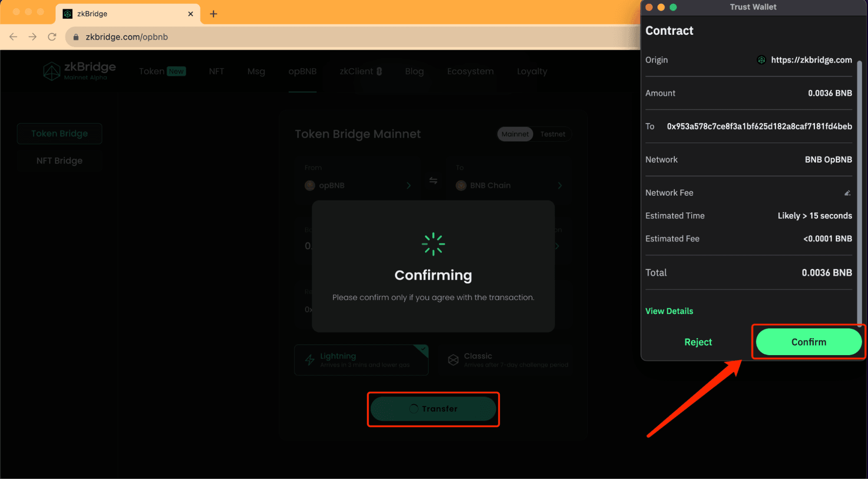
Task: Close the zkBridge browser tab
Action: [190, 14]
